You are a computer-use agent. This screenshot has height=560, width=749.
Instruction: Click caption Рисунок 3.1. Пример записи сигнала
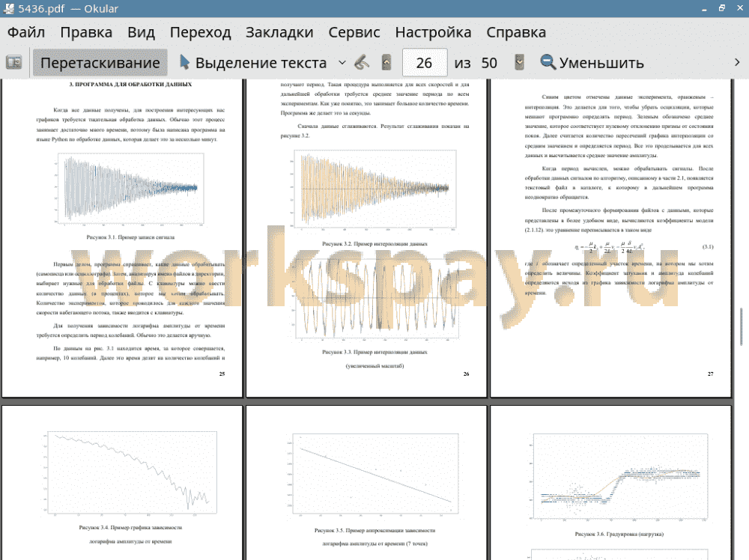(x=130, y=237)
